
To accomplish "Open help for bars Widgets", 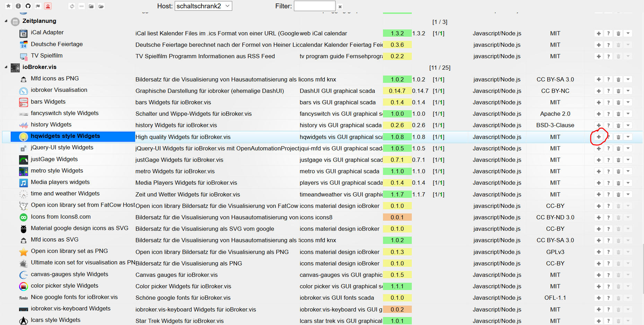I will pos(608,103).
